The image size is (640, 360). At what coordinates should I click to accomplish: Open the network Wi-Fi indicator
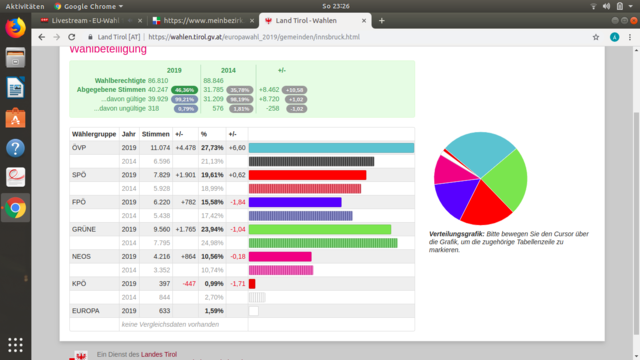pos(593,6)
